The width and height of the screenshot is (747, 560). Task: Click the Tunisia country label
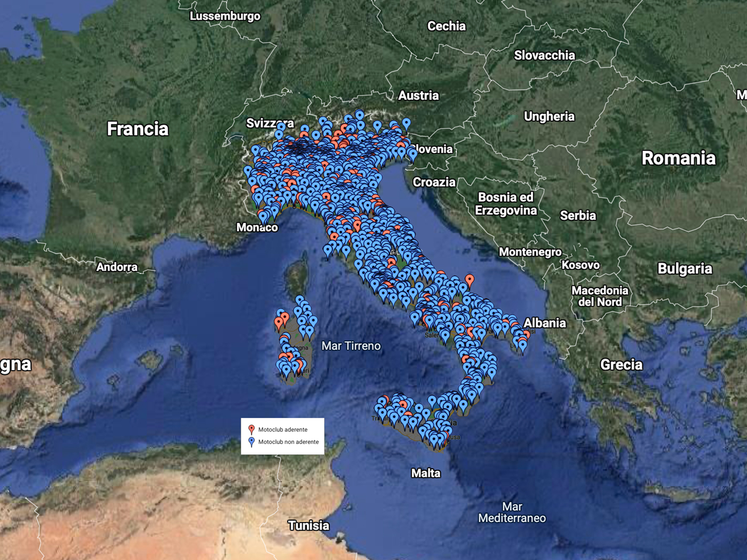[309, 526]
